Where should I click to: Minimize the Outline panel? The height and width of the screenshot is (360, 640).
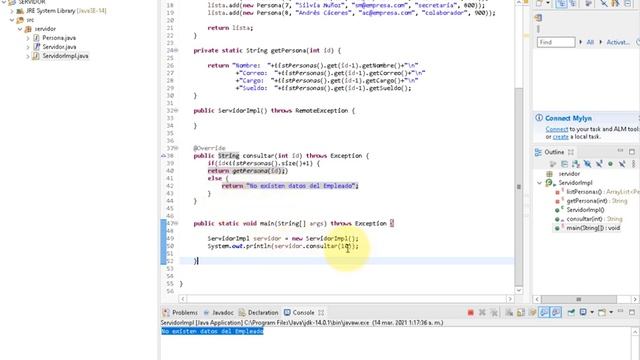620,151
